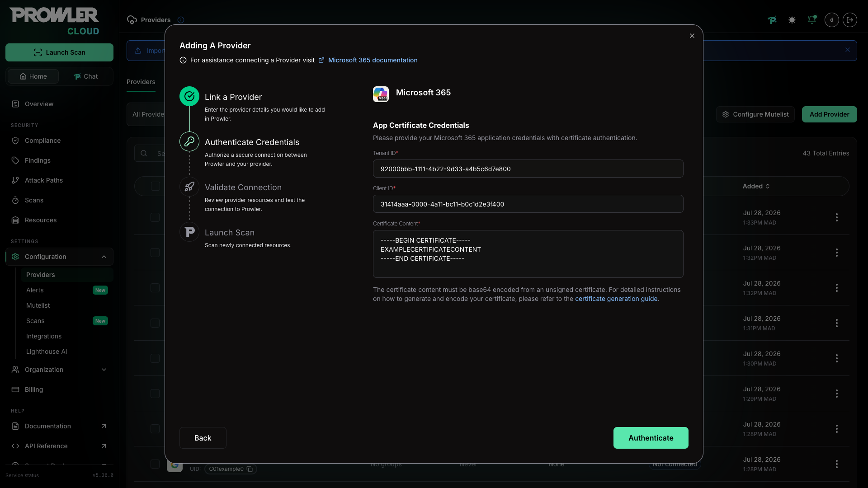Click the search icon in providers table
The height and width of the screenshot is (488, 868).
(144, 153)
